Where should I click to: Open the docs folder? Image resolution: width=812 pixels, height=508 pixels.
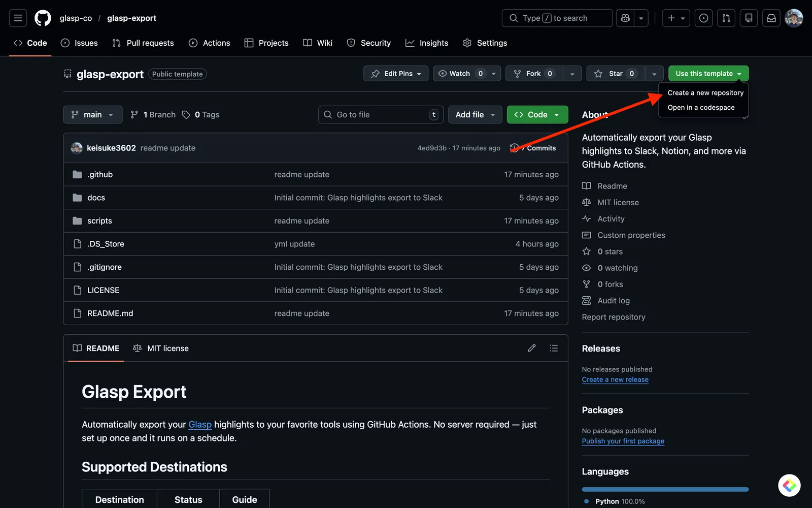(x=96, y=198)
